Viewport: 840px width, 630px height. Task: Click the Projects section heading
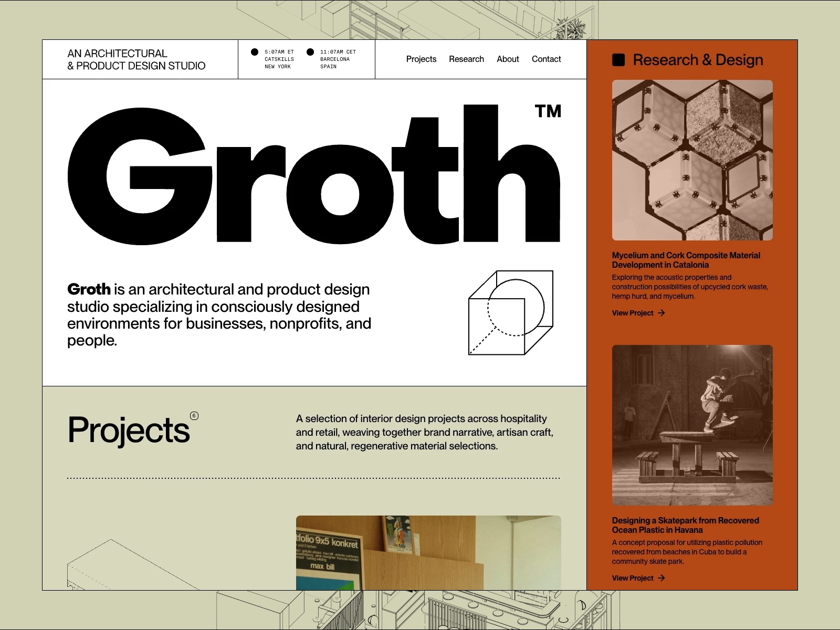129,430
